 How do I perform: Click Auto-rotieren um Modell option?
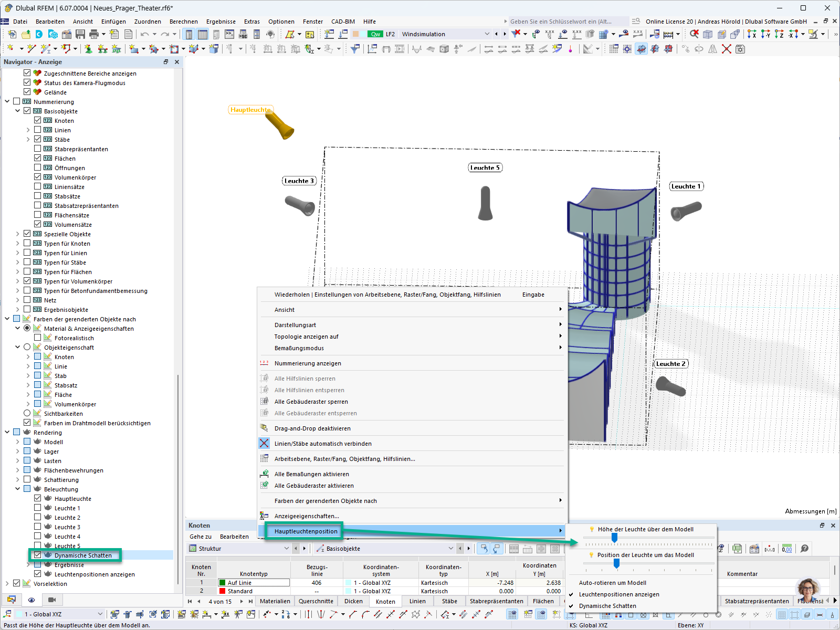coord(612,583)
